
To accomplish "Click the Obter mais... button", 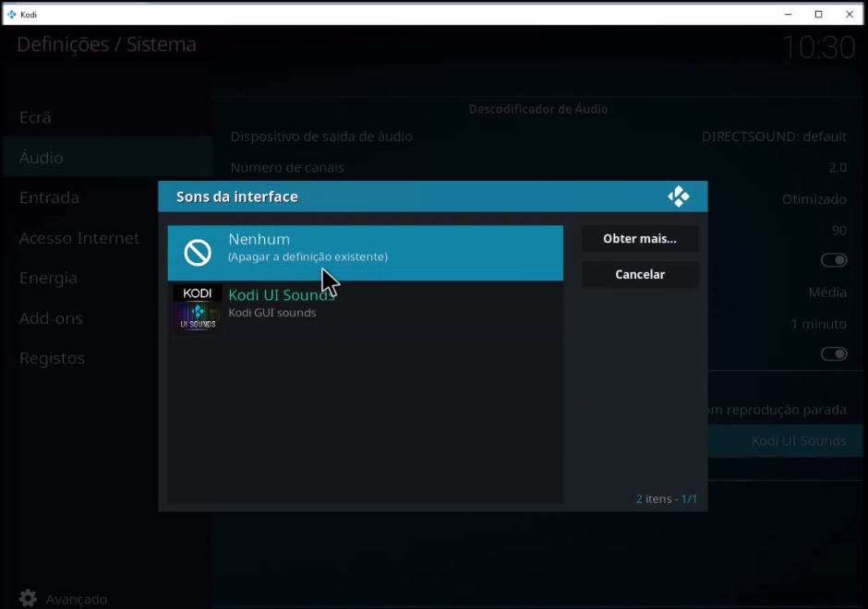I will point(640,238).
